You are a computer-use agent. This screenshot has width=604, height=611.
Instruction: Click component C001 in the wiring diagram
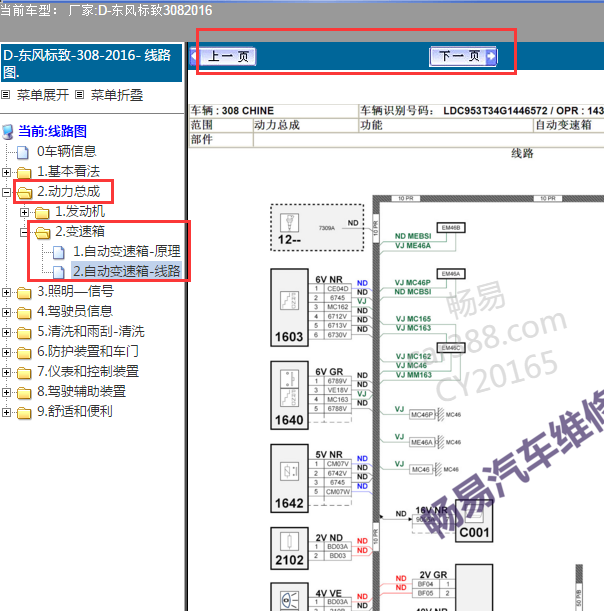point(474,521)
